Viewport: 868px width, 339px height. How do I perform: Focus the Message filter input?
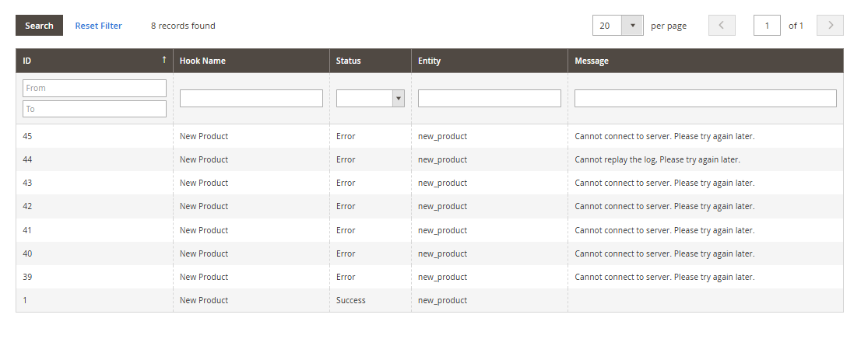coord(705,98)
